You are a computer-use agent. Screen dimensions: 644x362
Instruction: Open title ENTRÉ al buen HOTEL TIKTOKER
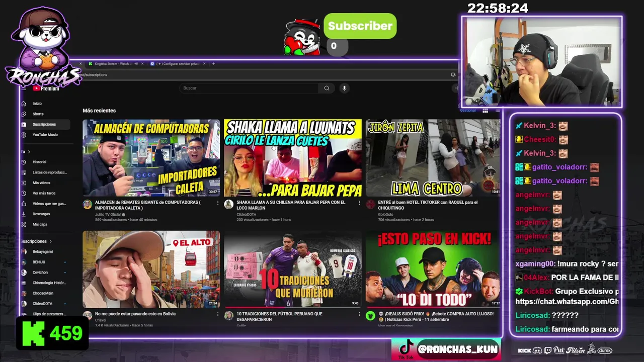(428, 205)
